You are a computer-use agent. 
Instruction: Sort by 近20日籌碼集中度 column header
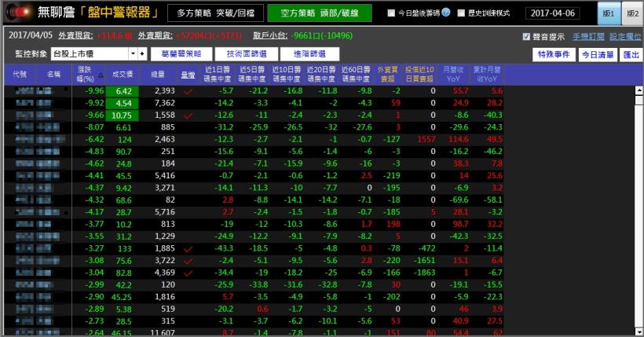pos(321,75)
